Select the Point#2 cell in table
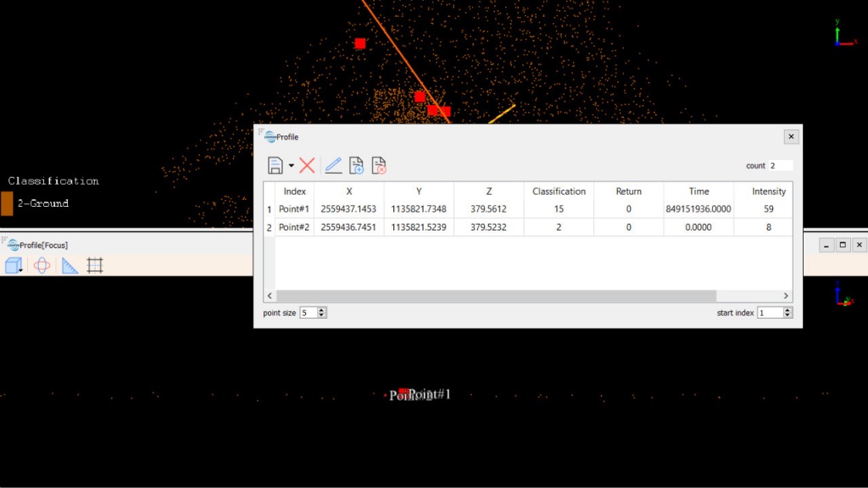Viewport: 868px width, 488px height. [294, 227]
